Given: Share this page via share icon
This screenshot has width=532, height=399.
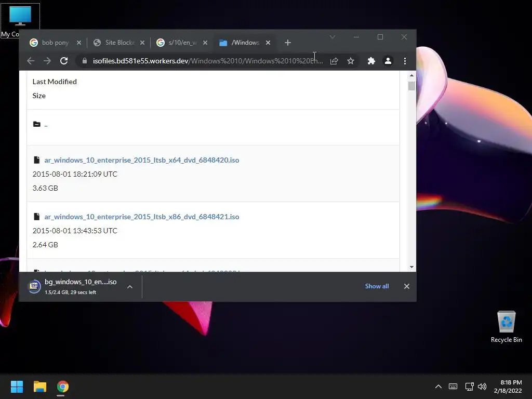Looking at the screenshot, I should pos(334,61).
